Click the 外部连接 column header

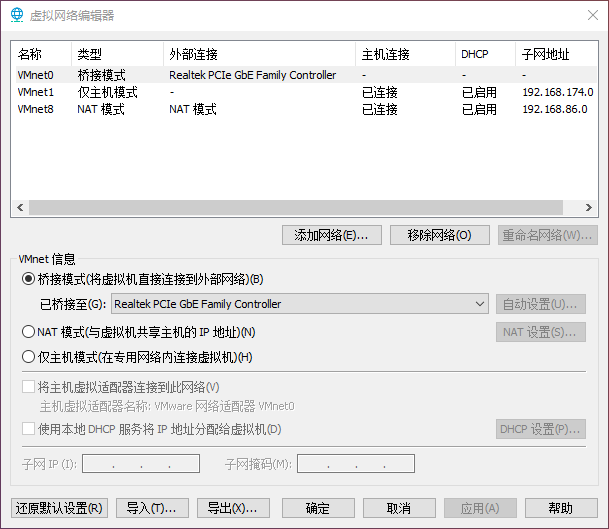point(259,54)
